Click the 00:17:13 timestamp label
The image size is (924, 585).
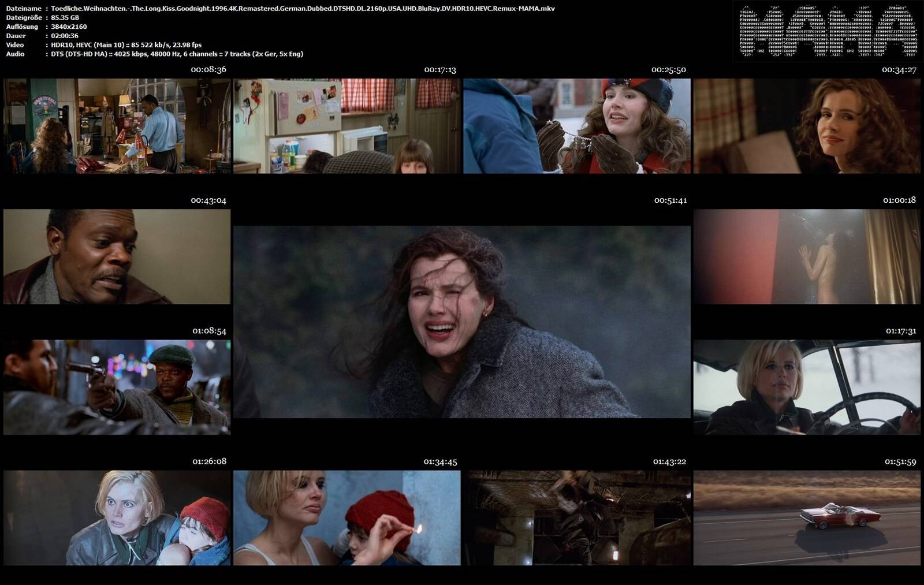(x=440, y=69)
